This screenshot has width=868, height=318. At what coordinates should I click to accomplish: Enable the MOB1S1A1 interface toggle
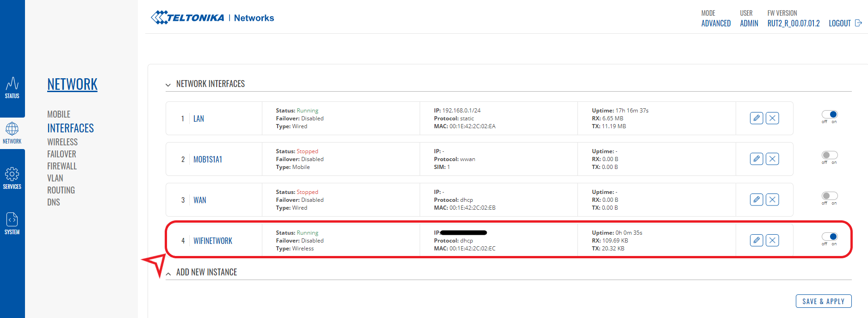(x=829, y=155)
